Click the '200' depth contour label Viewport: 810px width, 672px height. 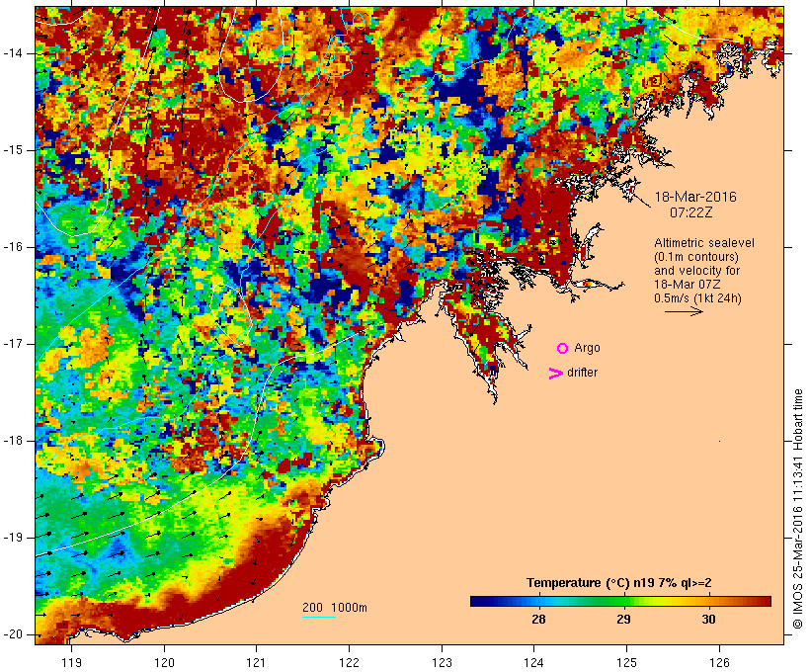(x=312, y=608)
